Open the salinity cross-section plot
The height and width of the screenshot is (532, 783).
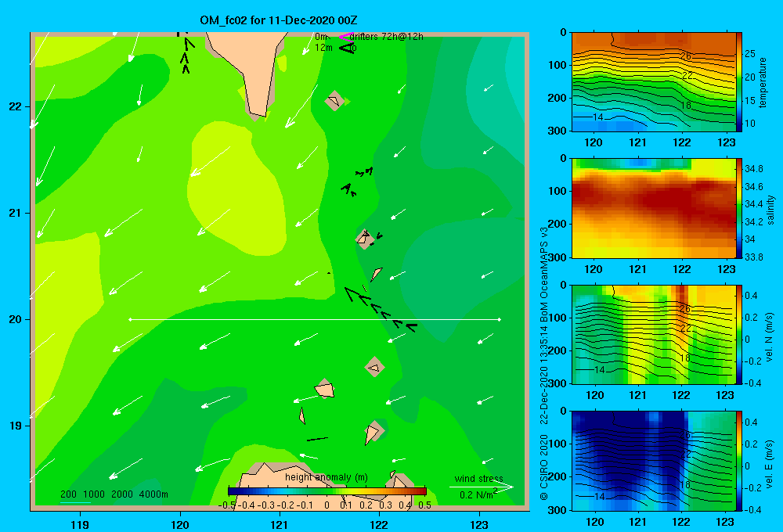pos(653,208)
